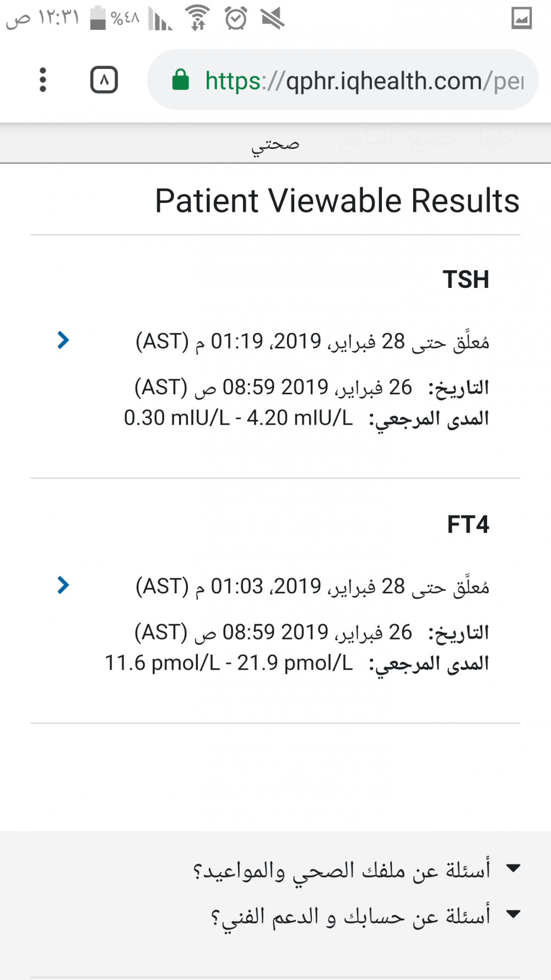The width and height of the screenshot is (551, 980).
Task: Tap the green secure lock icon
Action: (x=180, y=80)
